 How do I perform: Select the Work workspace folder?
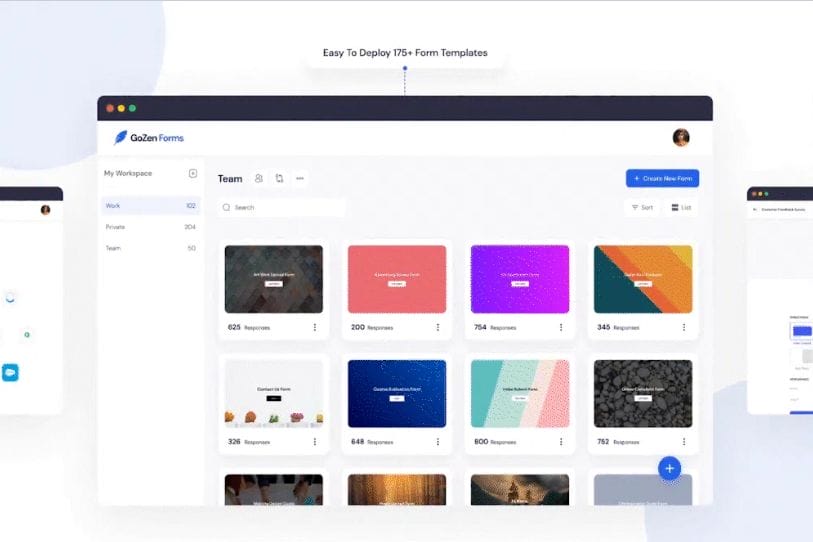click(x=150, y=206)
